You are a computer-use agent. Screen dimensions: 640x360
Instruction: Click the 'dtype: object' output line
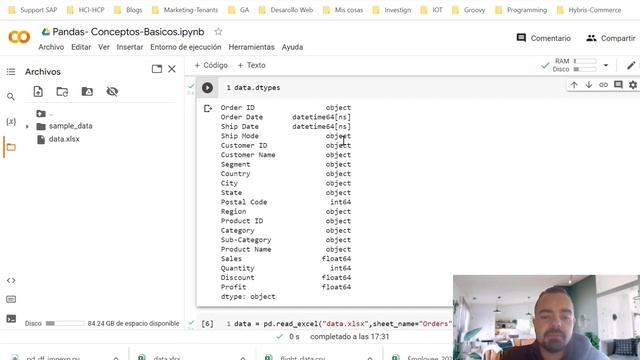point(248,297)
